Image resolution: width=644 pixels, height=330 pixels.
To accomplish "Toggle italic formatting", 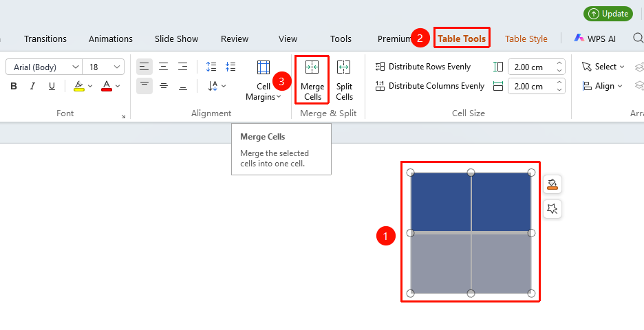I will (x=32, y=86).
